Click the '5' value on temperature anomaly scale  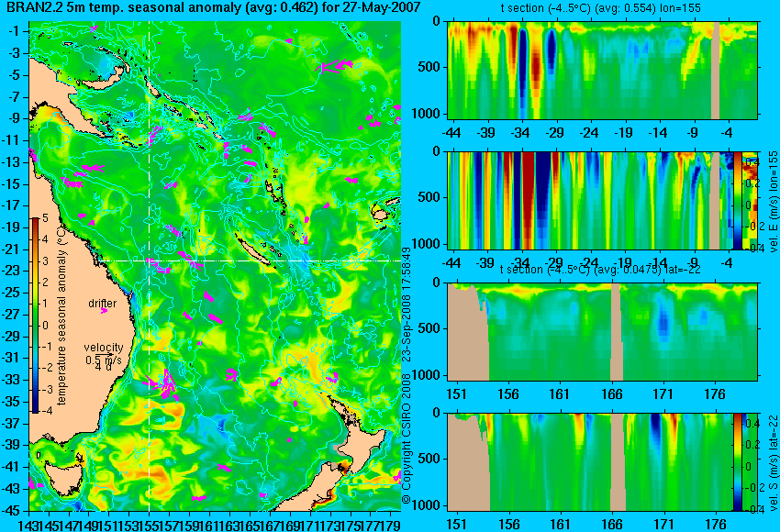tap(45, 218)
